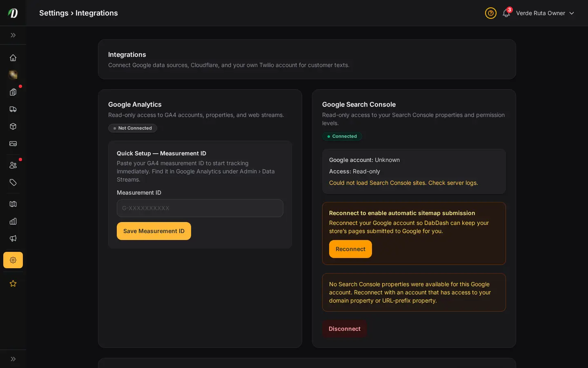Screen dimensions: 588x368
Task: Click the 'No Search Console properties' warning text
Action: (410, 292)
